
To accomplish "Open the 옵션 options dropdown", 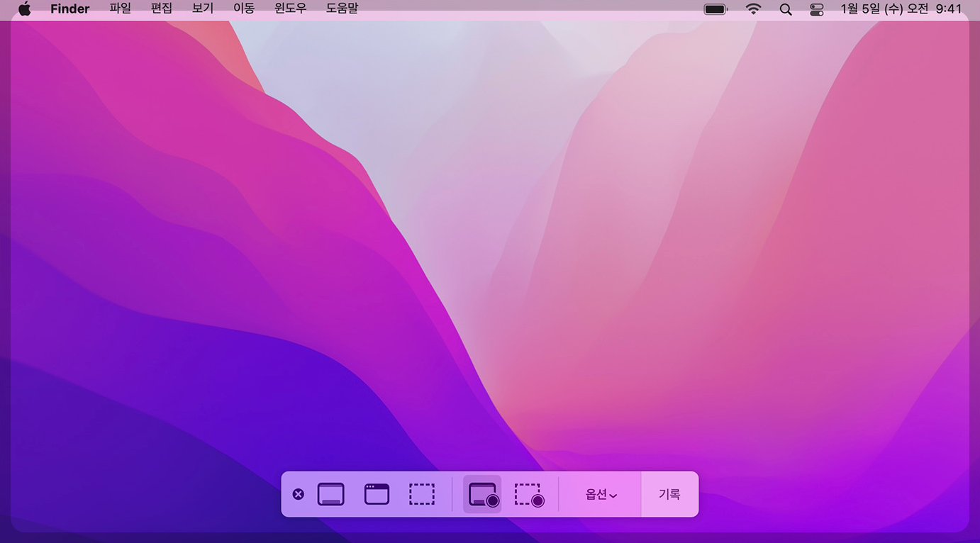I will (x=601, y=495).
